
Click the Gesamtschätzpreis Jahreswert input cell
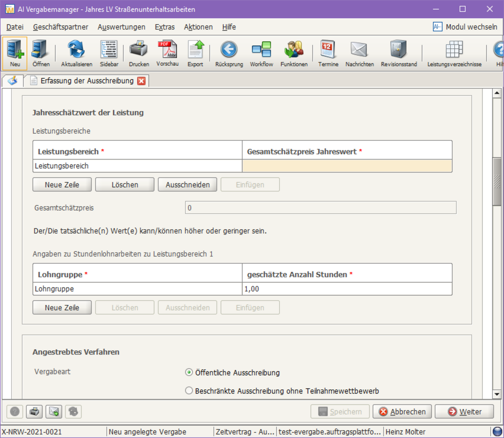click(x=347, y=166)
